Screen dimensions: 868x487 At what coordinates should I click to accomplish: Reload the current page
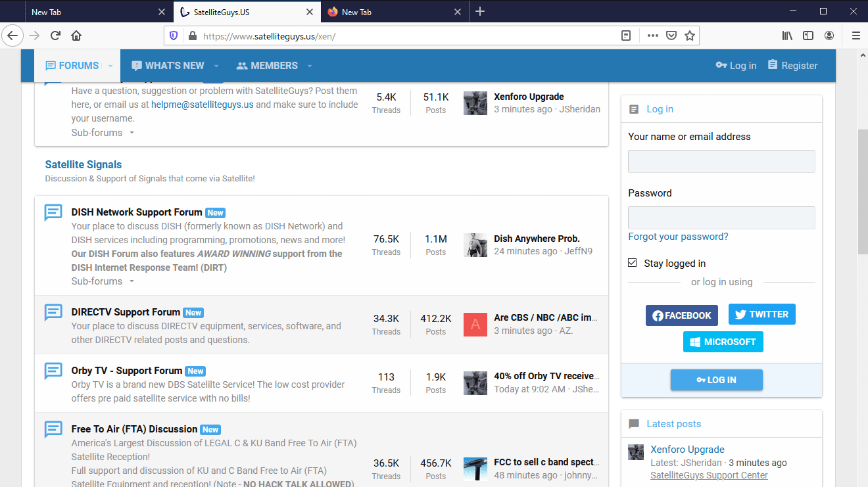(56, 35)
